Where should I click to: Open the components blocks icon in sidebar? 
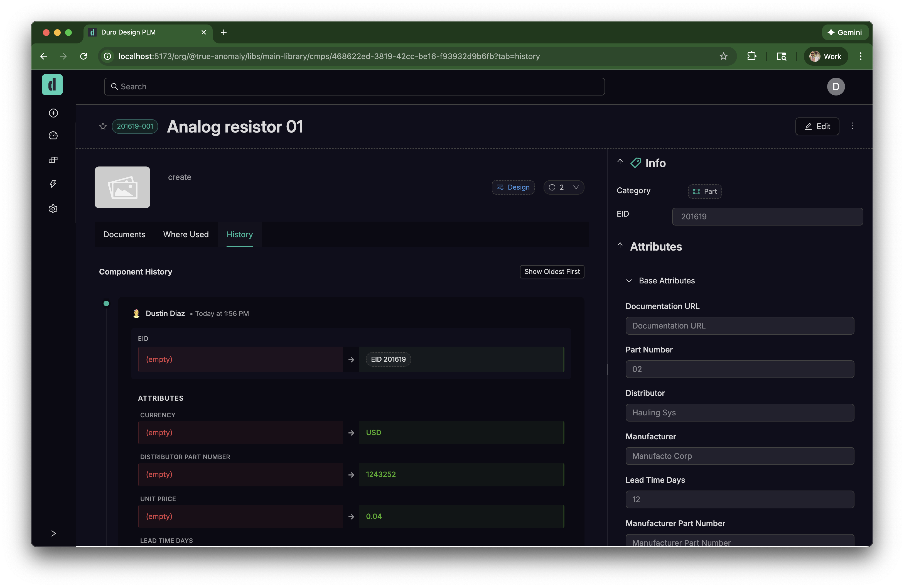pyautogui.click(x=53, y=160)
